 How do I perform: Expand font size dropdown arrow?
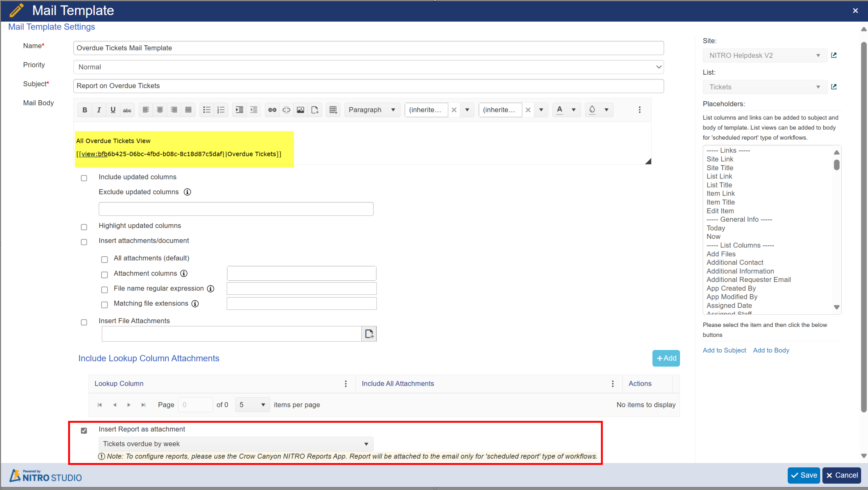point(541,110)
